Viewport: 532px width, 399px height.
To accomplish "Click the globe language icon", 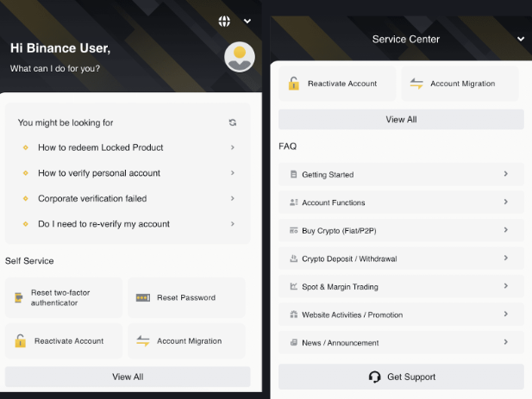I will (x=225, y=21).
